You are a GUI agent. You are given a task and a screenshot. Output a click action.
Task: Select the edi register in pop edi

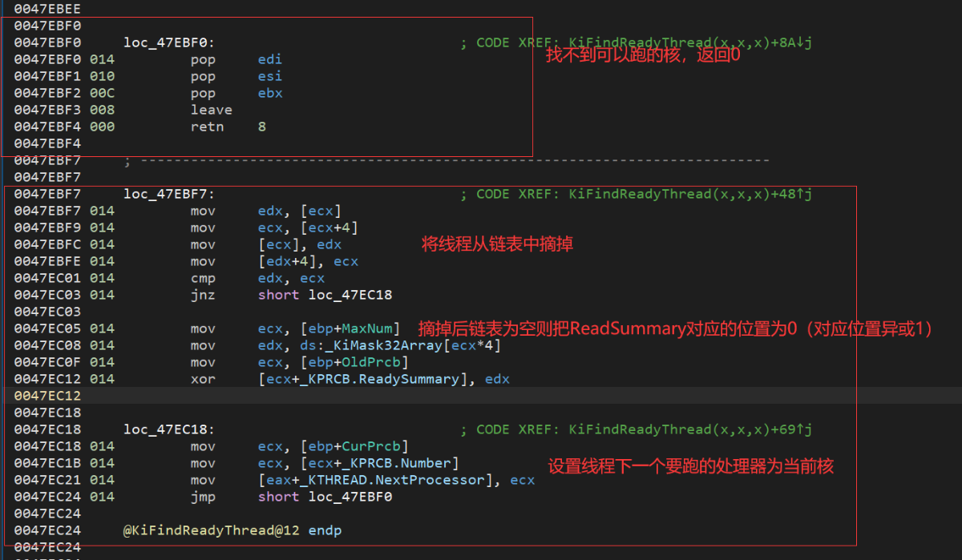coord(269,59)
